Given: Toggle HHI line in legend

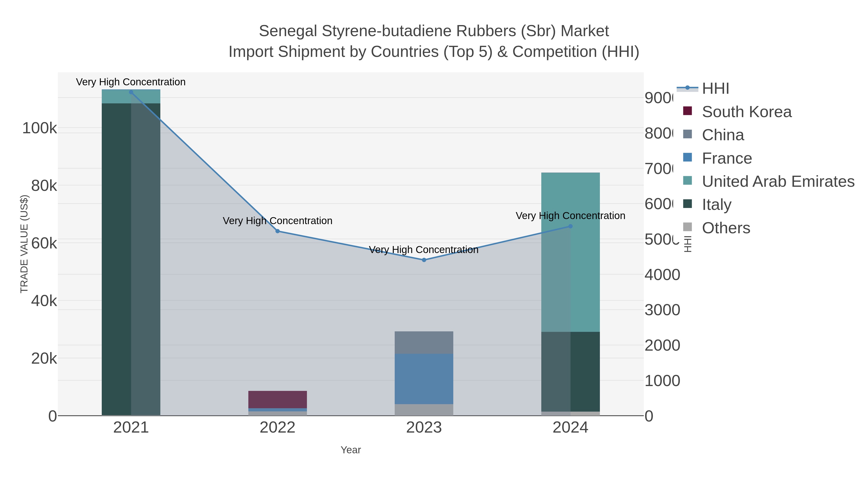Looking at the screenshot, I should [703, 89].
